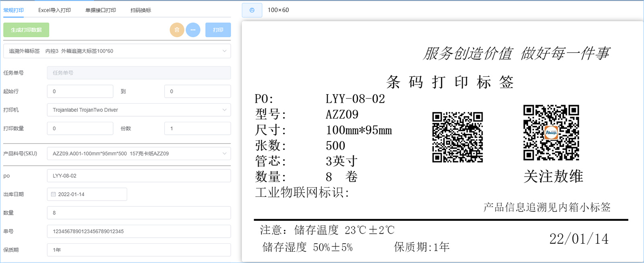The width and height of the screenshot is (644, 263).
Task: Click the 工业物联网标识 text on label
Action: [302, 192]
